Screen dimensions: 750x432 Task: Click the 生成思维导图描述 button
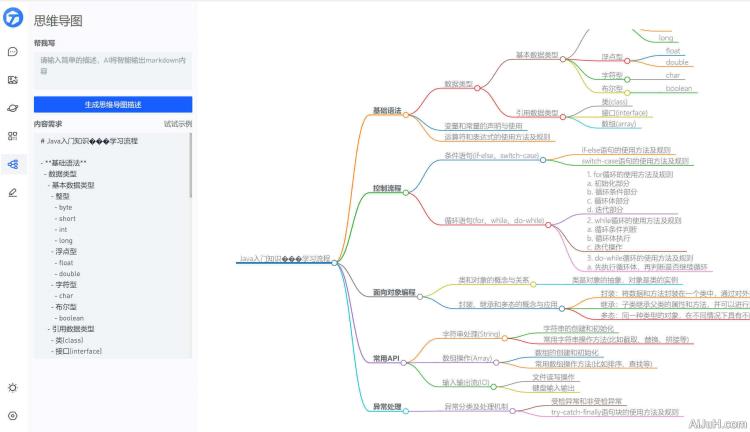coord(112,104)
